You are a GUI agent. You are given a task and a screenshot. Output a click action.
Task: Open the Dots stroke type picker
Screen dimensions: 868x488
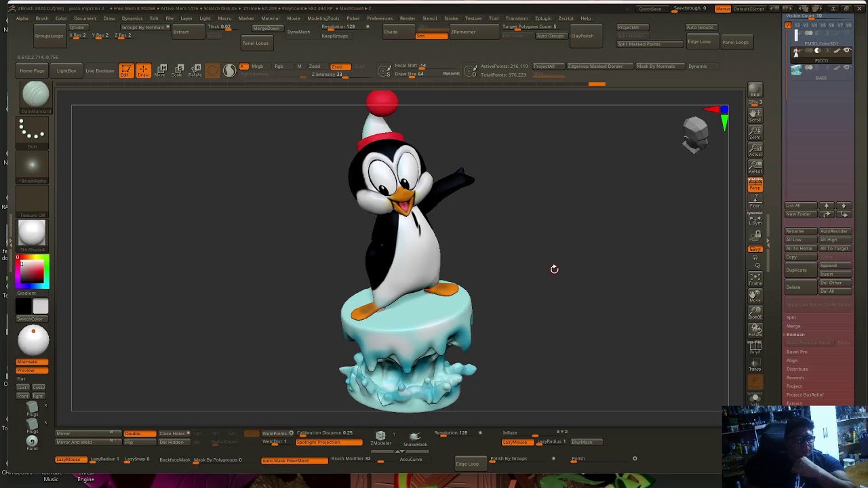click(32, 133)
